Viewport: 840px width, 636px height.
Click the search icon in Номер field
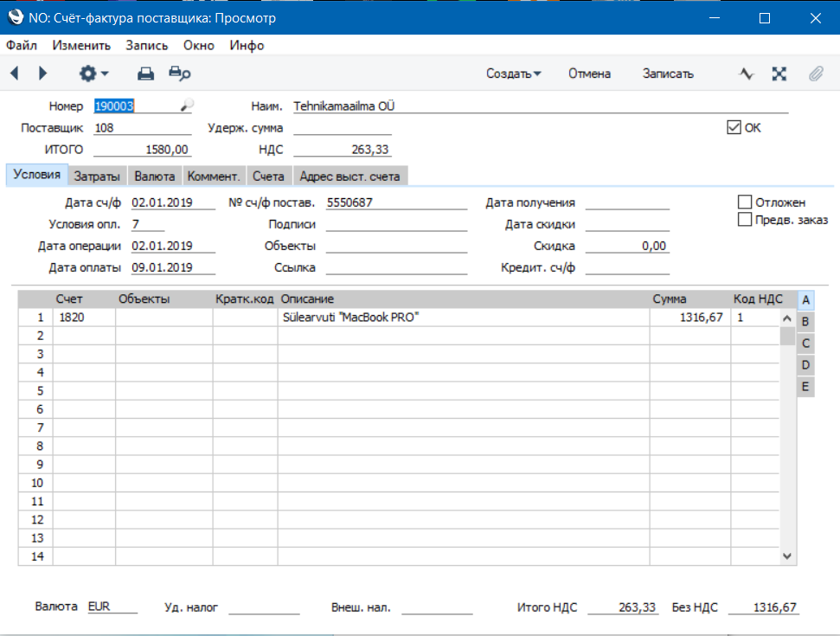pos(186,106)
